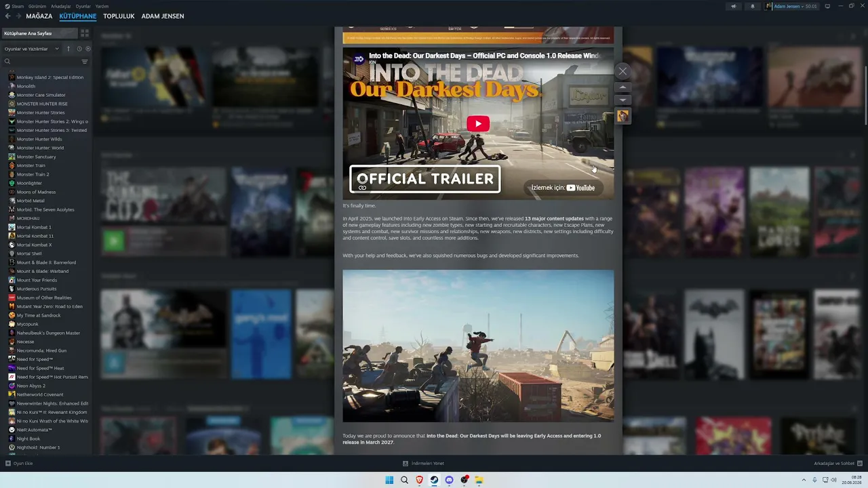Click the Neon Abyss 2 game icon
The width and height of the screenshot is (868, 488).
pyautogui.click(x=12, y=386)
